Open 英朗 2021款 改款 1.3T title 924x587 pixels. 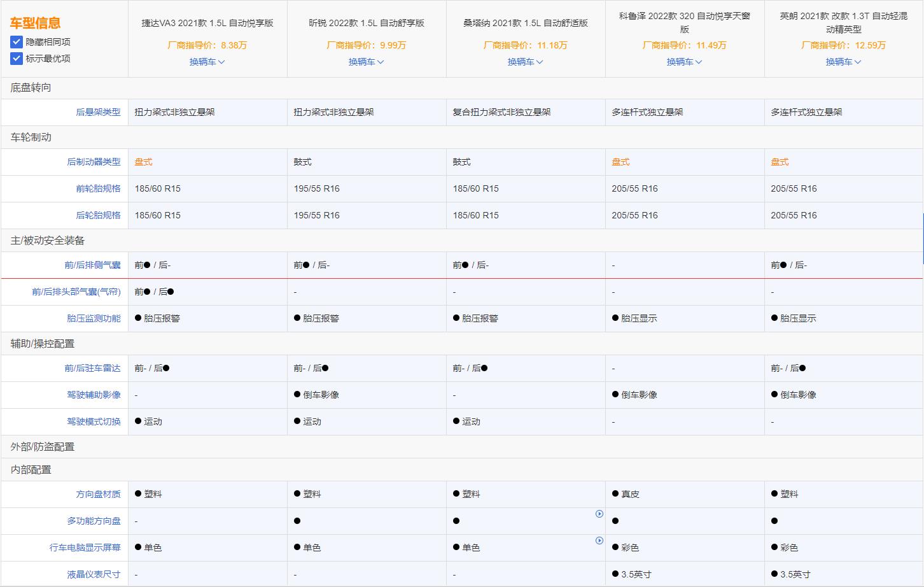[x=844, y=22]
